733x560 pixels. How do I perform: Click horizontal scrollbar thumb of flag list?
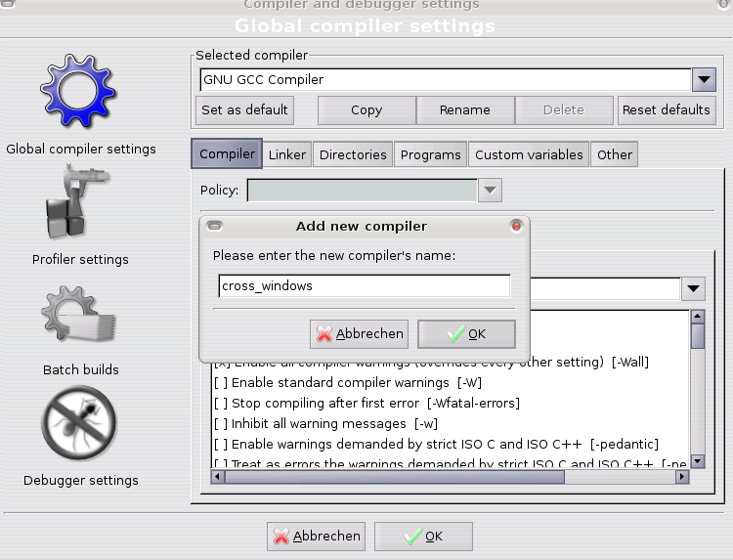395,477
